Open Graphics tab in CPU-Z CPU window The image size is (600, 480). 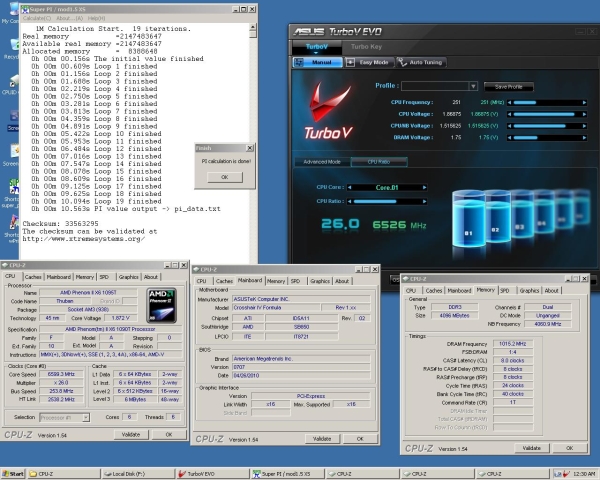pyautogui.click(x=128, y=277)
